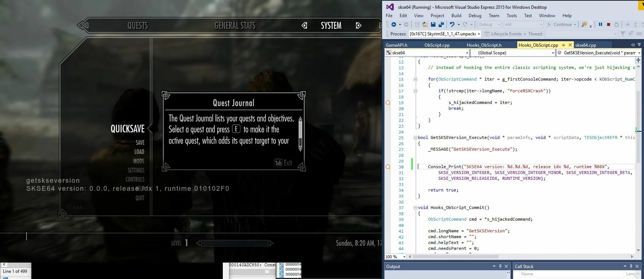Open the Tools menu
The image size is (644, 279).
tap(512, 16)
